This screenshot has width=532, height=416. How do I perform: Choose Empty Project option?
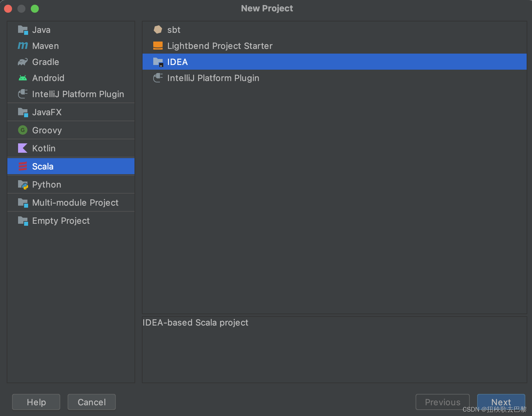click(71, 221)
